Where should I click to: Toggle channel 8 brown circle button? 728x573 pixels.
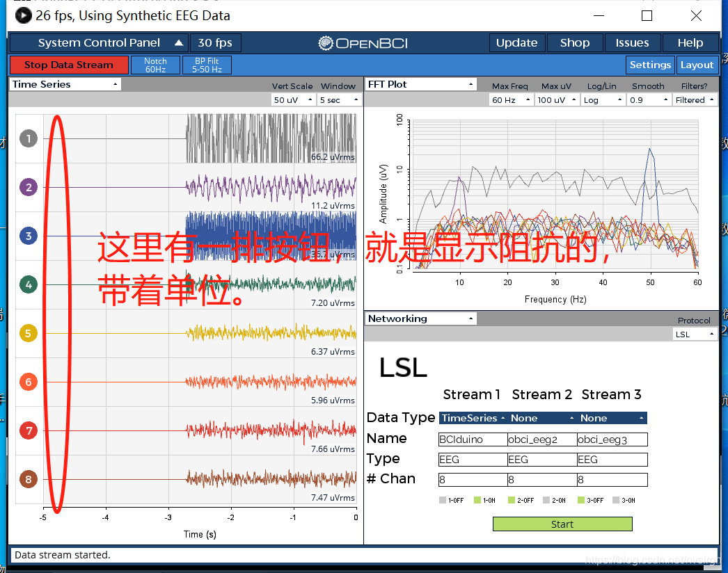coord(29,479)
